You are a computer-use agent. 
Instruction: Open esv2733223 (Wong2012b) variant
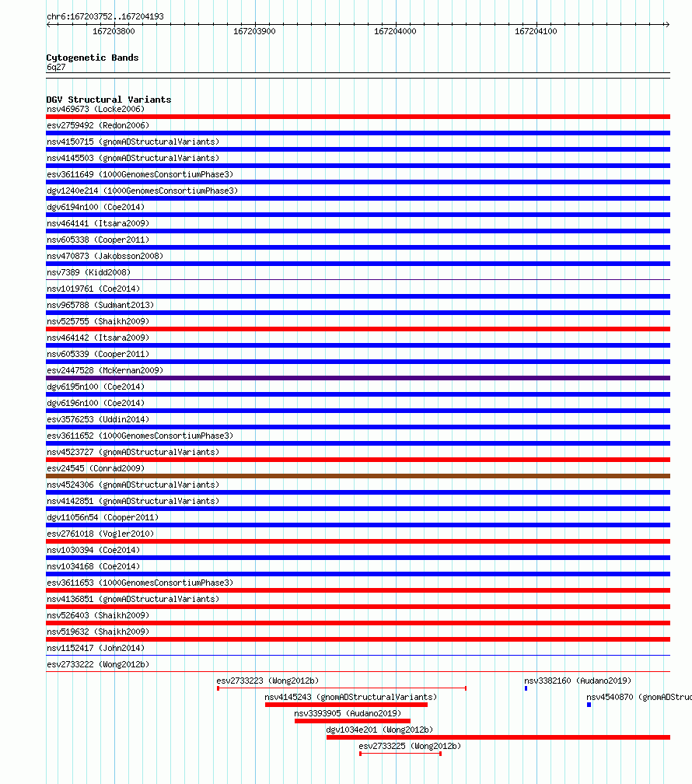tap(267, 681)
